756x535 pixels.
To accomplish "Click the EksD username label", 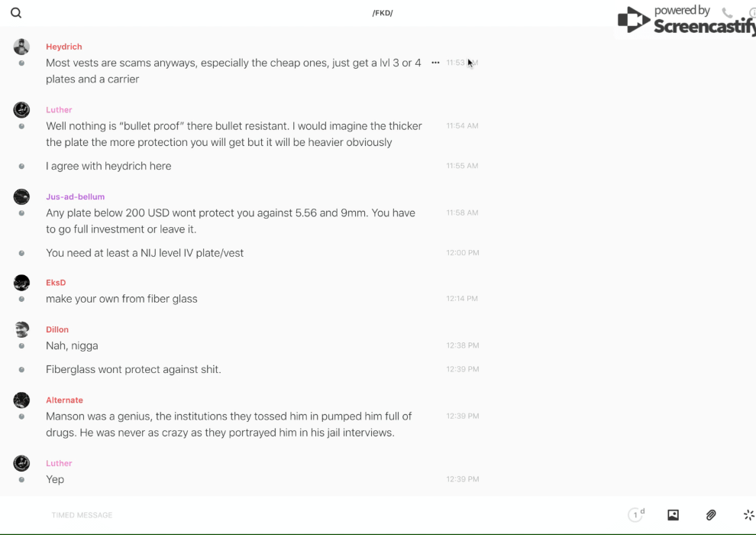I will (x=56, y=283).
